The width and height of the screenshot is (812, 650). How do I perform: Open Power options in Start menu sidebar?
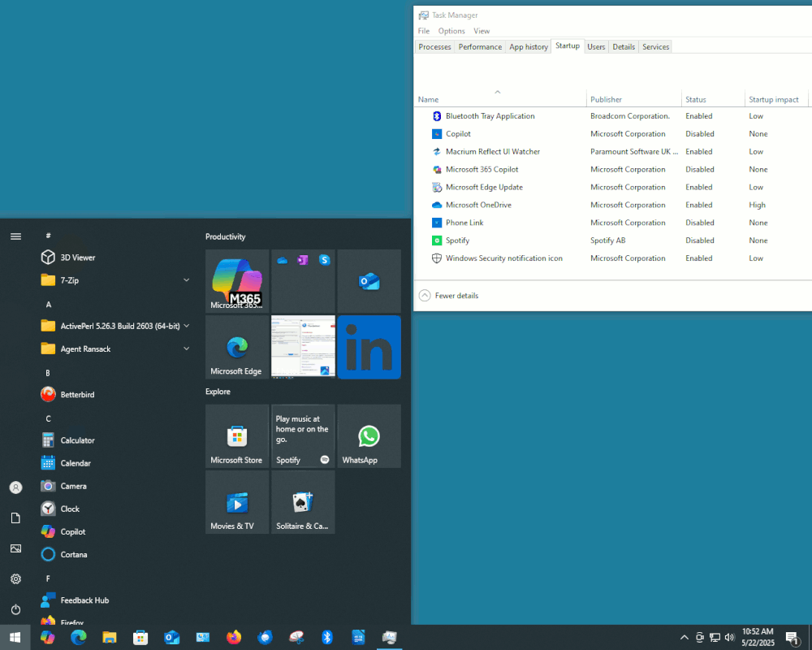16,609
